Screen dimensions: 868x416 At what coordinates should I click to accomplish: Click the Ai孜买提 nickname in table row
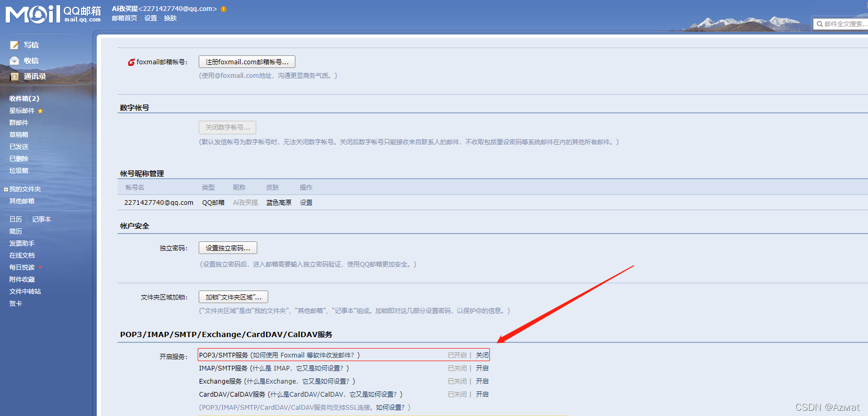pyautogui.click(x=245, y=203)
